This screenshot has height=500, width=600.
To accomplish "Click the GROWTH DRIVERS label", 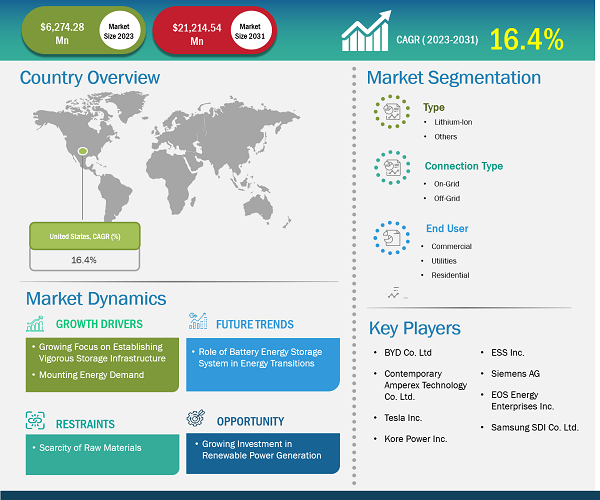I will click(x=99, y=324).
